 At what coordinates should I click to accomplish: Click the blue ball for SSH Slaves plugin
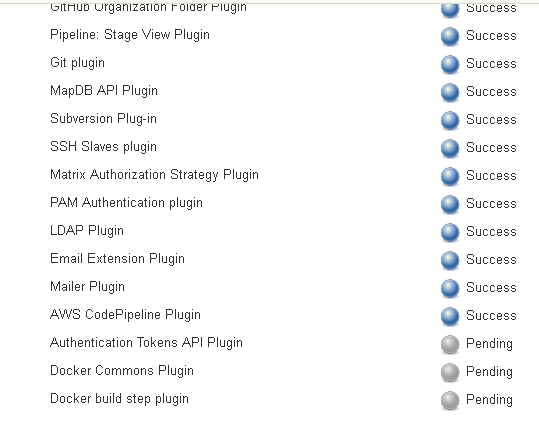450,148
